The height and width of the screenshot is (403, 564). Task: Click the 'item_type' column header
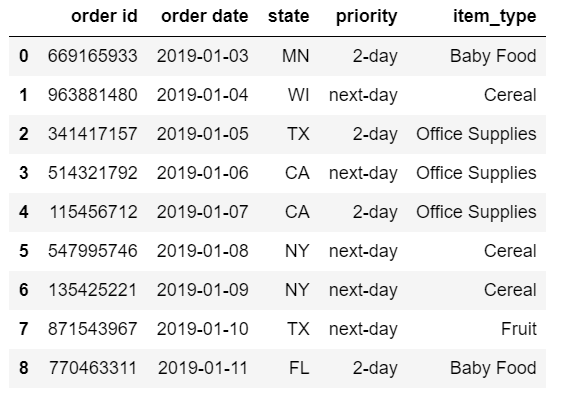[495, 17]
